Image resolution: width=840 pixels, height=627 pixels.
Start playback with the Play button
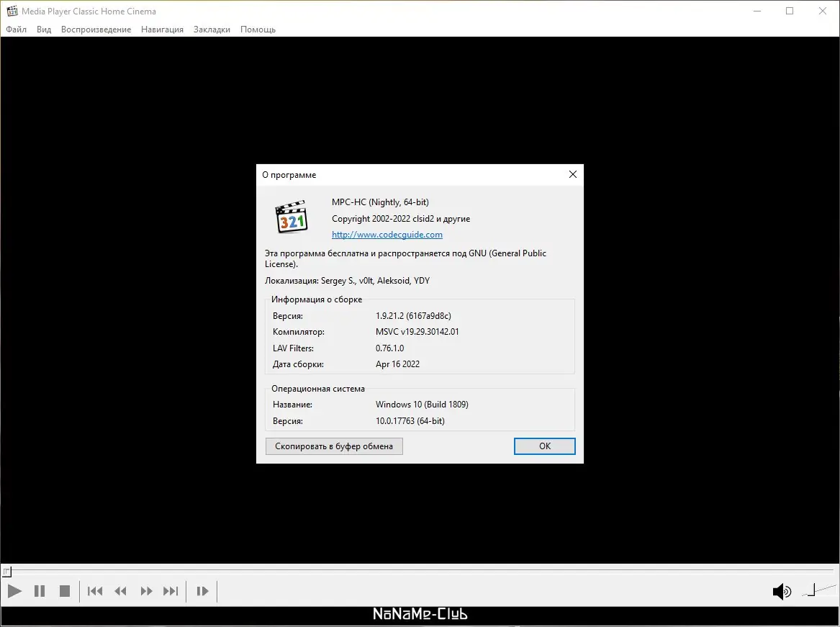[x=14, y=591]
